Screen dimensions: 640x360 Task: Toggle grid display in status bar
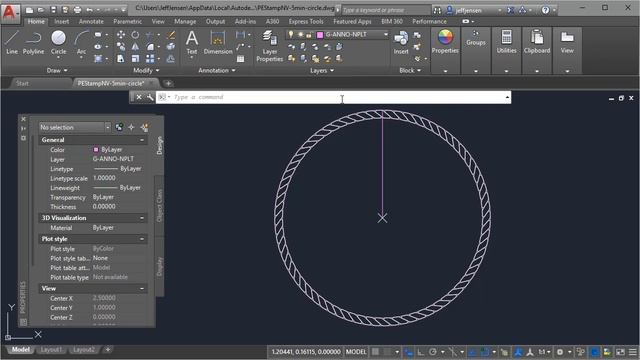(x=375, y=351)
